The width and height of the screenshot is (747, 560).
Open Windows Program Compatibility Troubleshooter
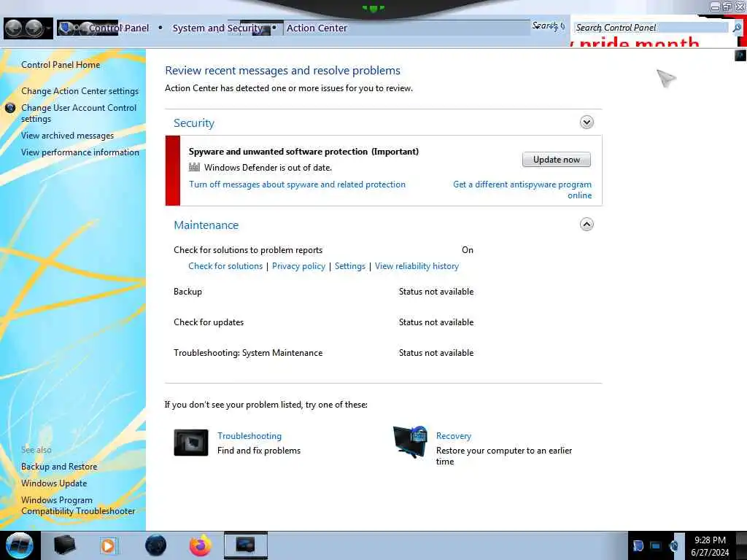tap(78, 506)
